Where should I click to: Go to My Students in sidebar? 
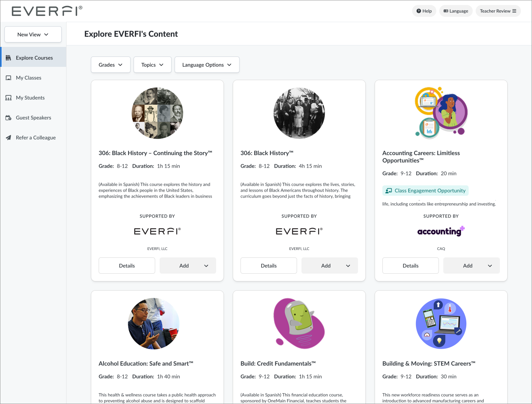[x=33, y=97]
